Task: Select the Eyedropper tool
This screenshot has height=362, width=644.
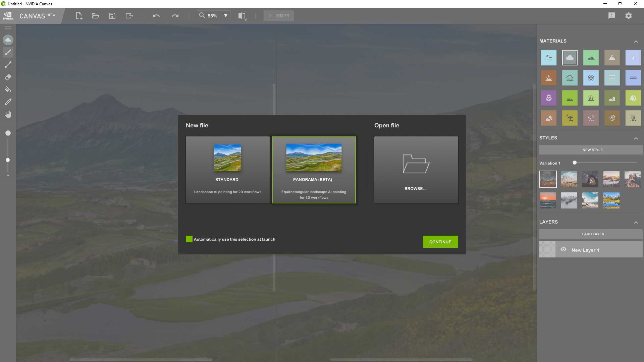Action: [8, 102]
